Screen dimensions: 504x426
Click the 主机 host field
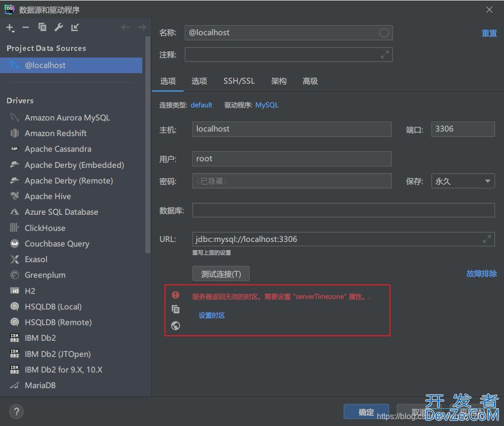292,129
